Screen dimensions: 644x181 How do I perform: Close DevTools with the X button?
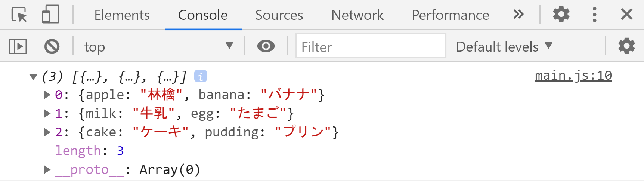[626, 15]
